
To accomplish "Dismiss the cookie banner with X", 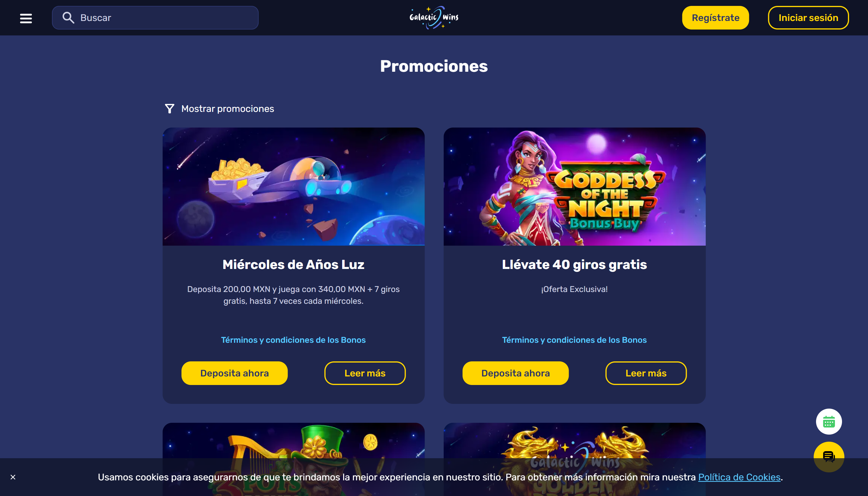I will pos(13,477).
